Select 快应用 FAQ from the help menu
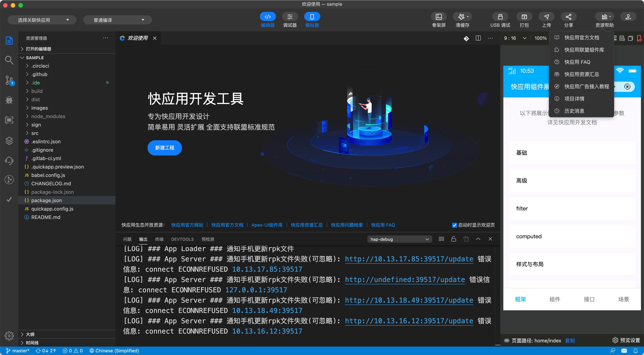The image size is (644, 355). click(577, 62)
